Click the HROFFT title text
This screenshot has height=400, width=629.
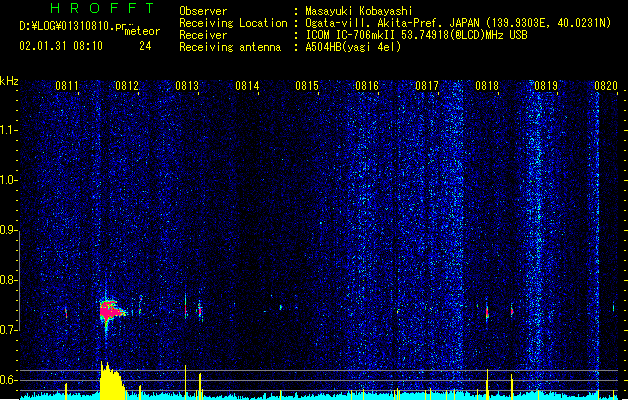tap(103, 8)
